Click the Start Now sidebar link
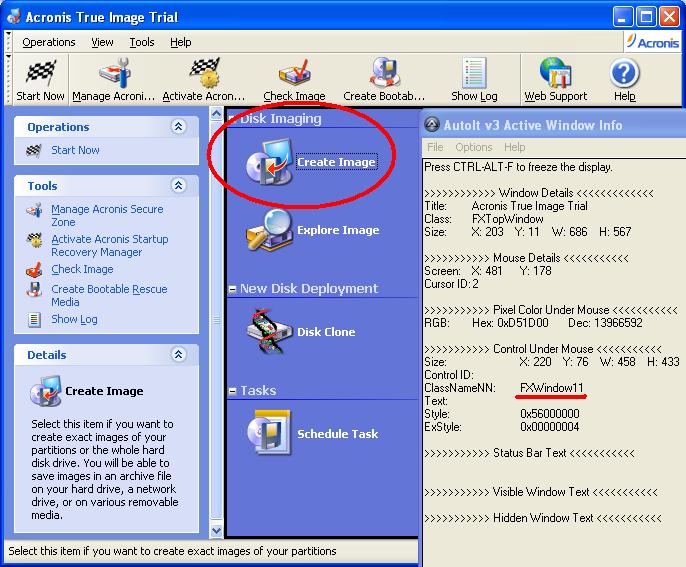Screen dimensions: 686x567 pyautogui.click(x=75, y=150)
